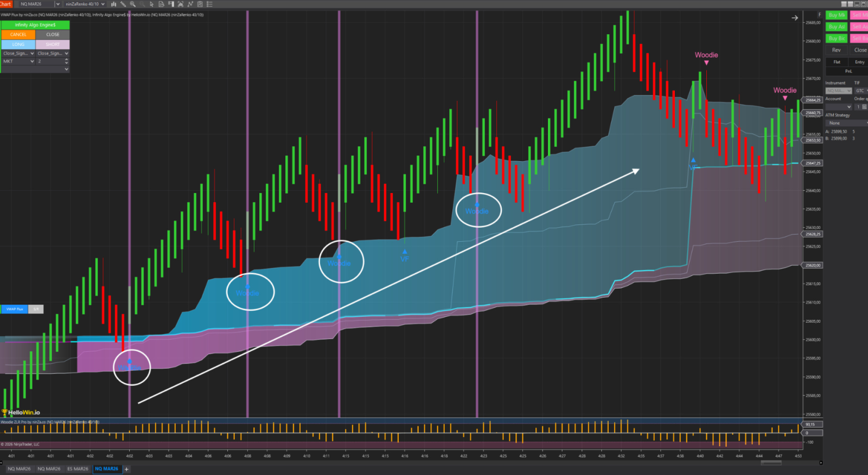
Task: Increase the quantity stepper value 2
Action: pyautogui.click(x=67, y=60)
